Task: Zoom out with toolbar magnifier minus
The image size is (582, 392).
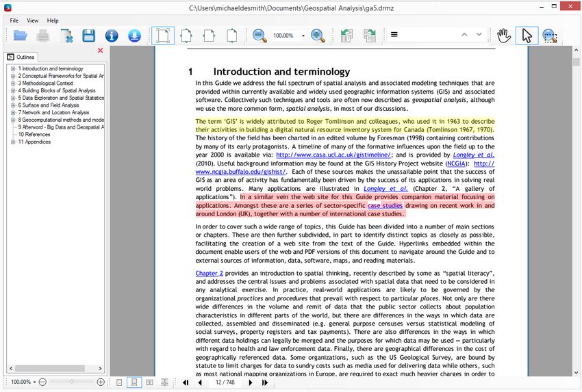Action: click(260, 36)
